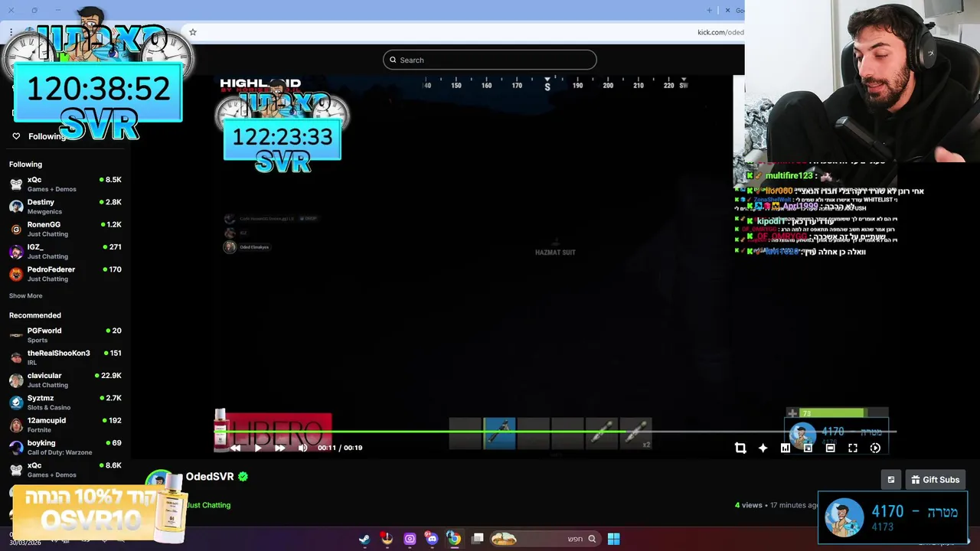Click the crop clip icon in player
The image size is (980, 551).
pyautogui.click(x=740, y=448)
